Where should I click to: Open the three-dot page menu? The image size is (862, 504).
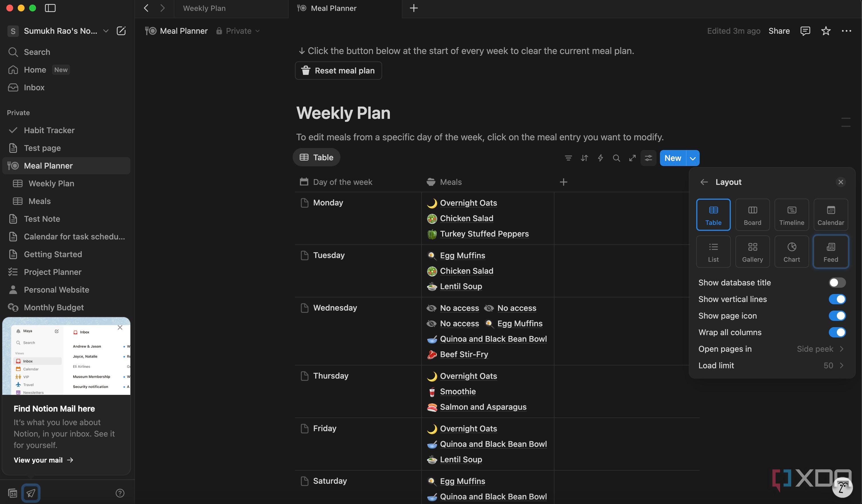pyautogui.click(x=846, y=31)
